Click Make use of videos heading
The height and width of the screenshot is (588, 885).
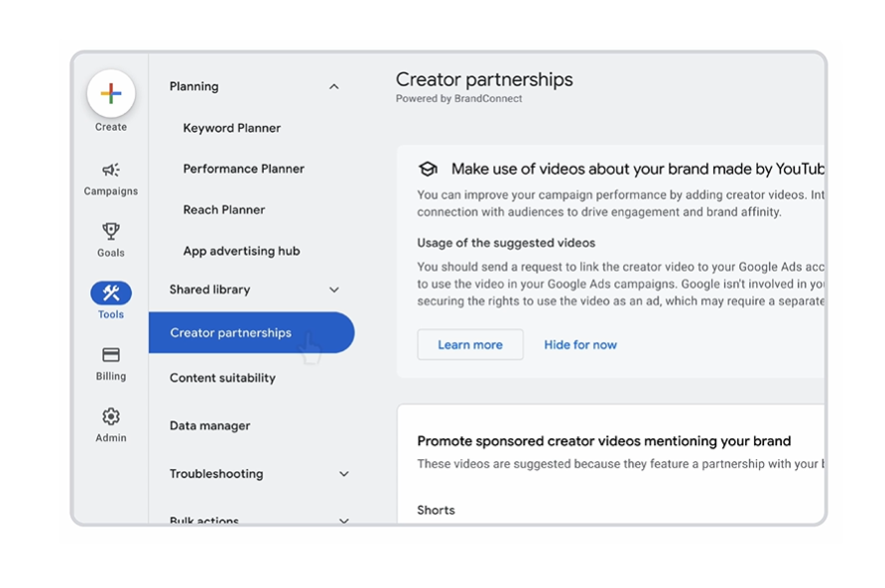pyautogui.click(x=638, y=169)
